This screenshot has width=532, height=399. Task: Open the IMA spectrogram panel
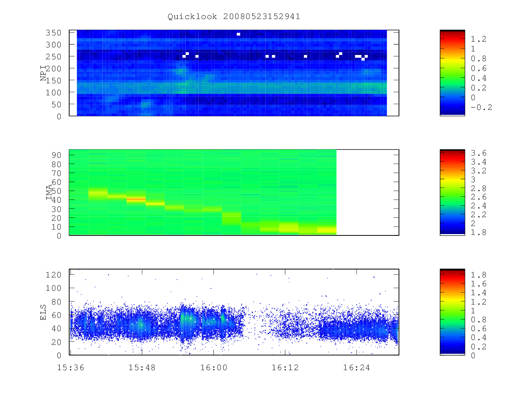coord(234,192)
